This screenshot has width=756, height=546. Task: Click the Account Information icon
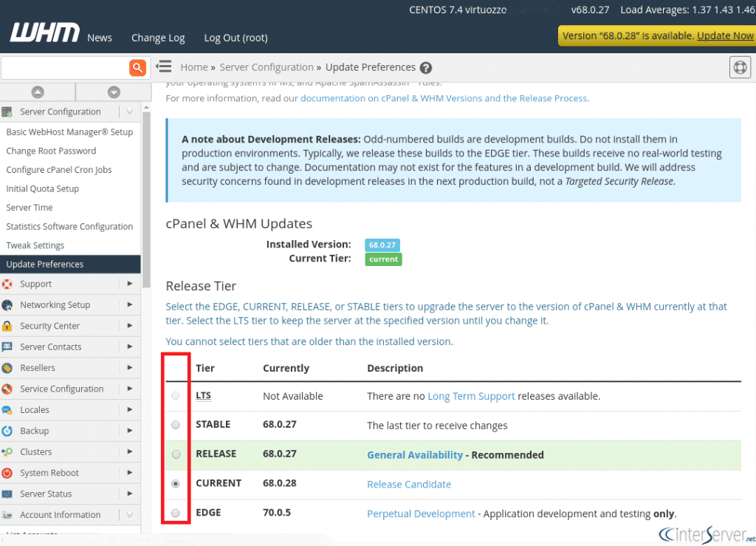[x=7, y=515]
